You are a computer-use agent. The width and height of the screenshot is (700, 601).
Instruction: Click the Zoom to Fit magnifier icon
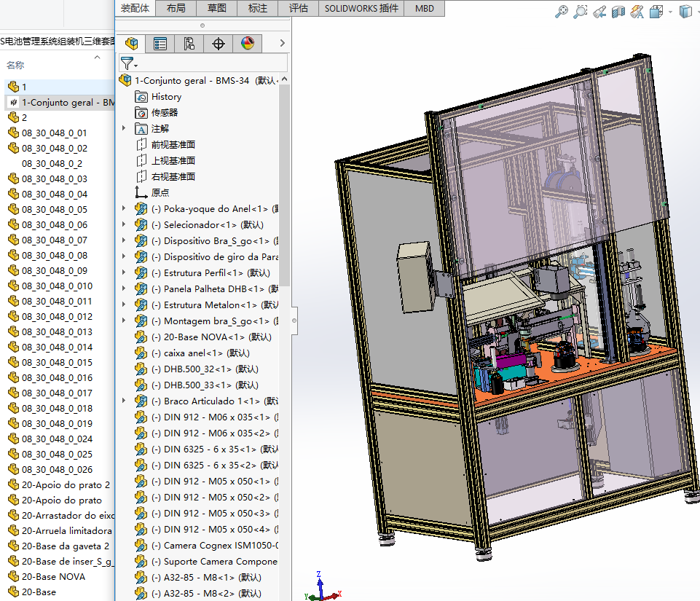point(562,12)
